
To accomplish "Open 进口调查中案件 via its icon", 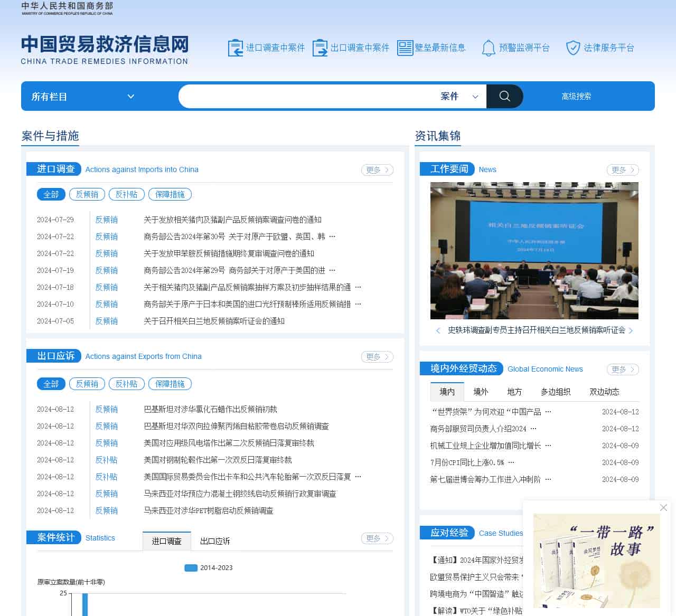I will [x=236, y=47].
